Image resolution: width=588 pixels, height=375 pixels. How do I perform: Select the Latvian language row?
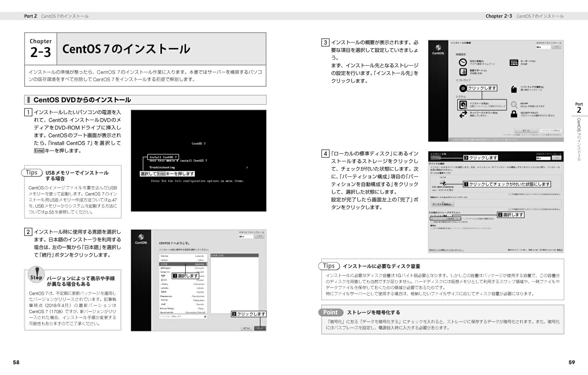(x=183, y=288)
